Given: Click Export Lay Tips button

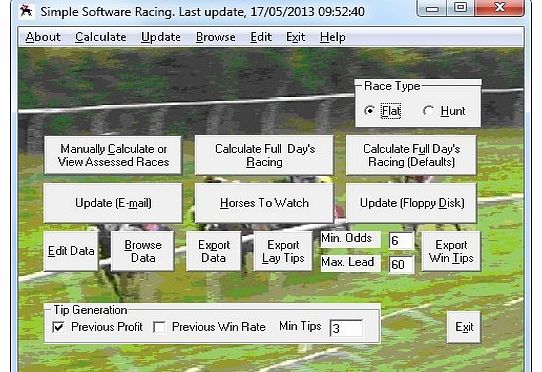Looking at the screenshot, I should point(283,251).
